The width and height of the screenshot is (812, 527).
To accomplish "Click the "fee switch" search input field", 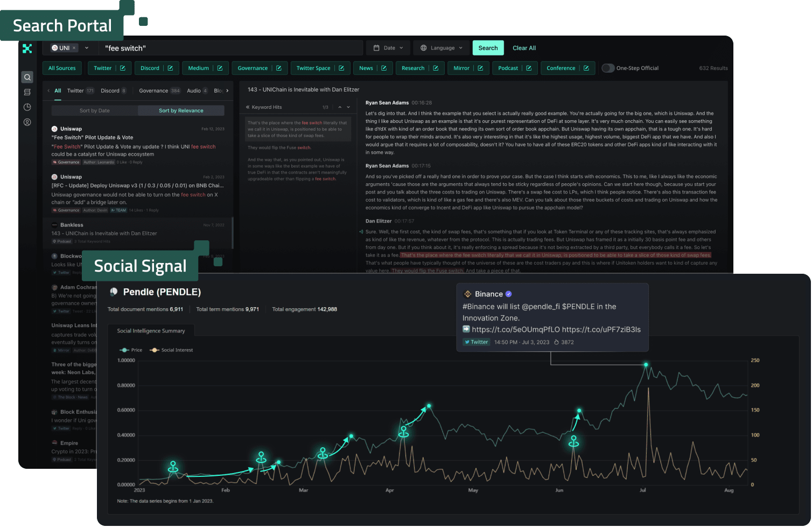I will [232, 48].
